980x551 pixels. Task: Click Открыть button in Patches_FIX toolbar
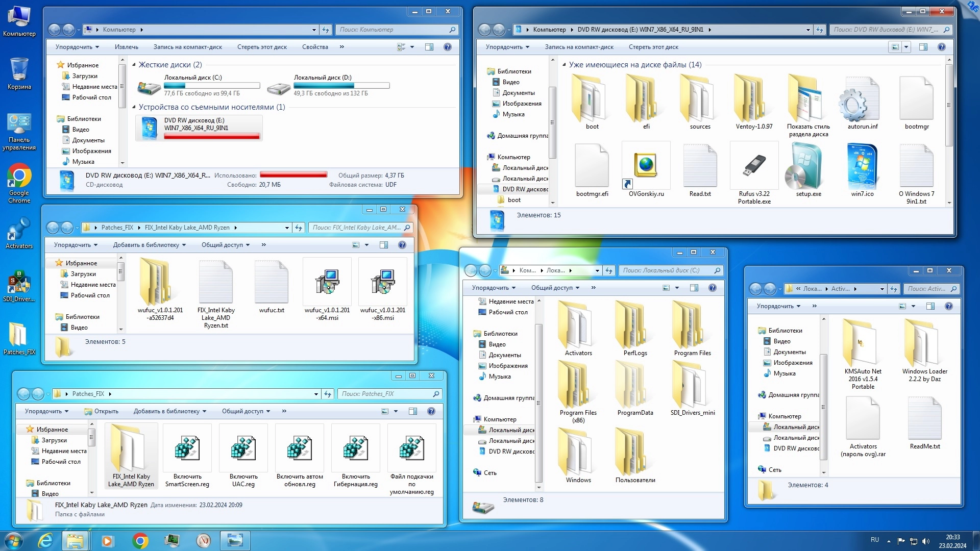tap(102, 411)
